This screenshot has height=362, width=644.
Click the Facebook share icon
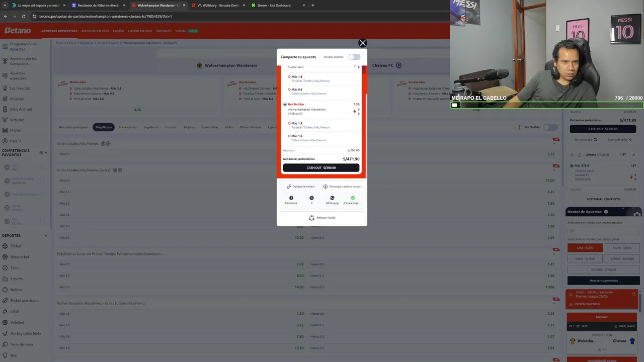pyautogui.click(x=291, y=198)
